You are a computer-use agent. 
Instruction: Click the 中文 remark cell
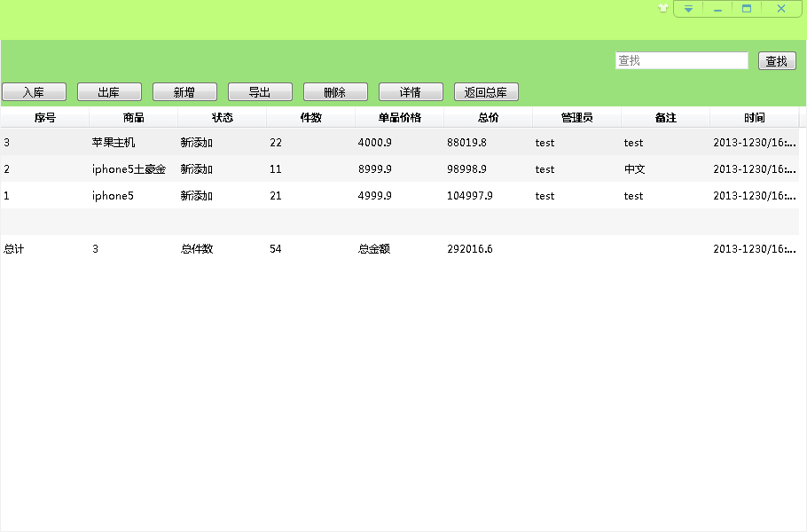click(635, 169)
